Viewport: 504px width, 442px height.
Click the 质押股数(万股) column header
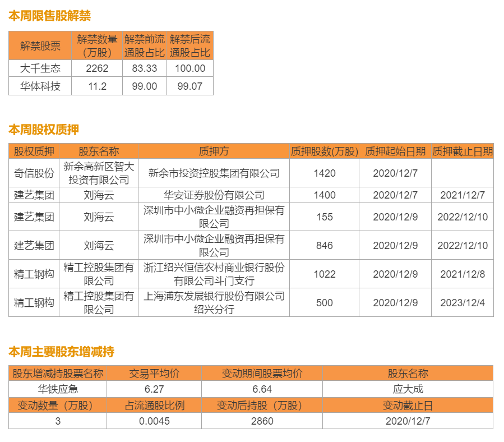[325, 151]
